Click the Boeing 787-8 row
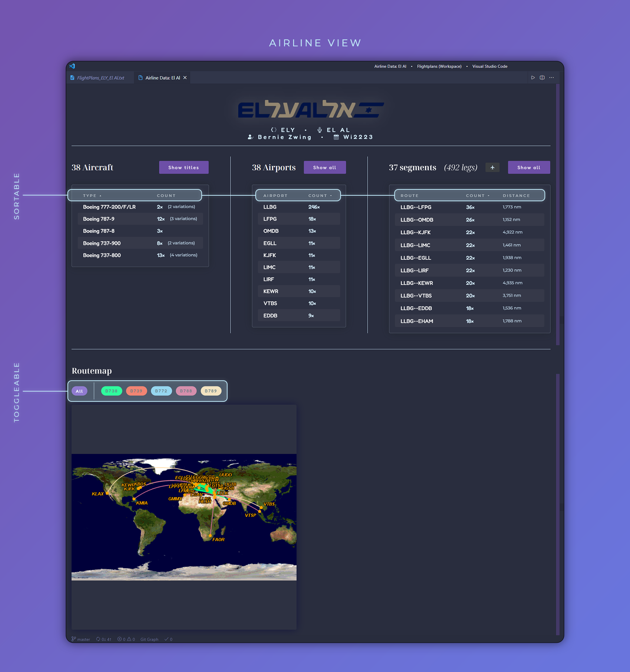The image size is (630, 672). pos(140,231)
